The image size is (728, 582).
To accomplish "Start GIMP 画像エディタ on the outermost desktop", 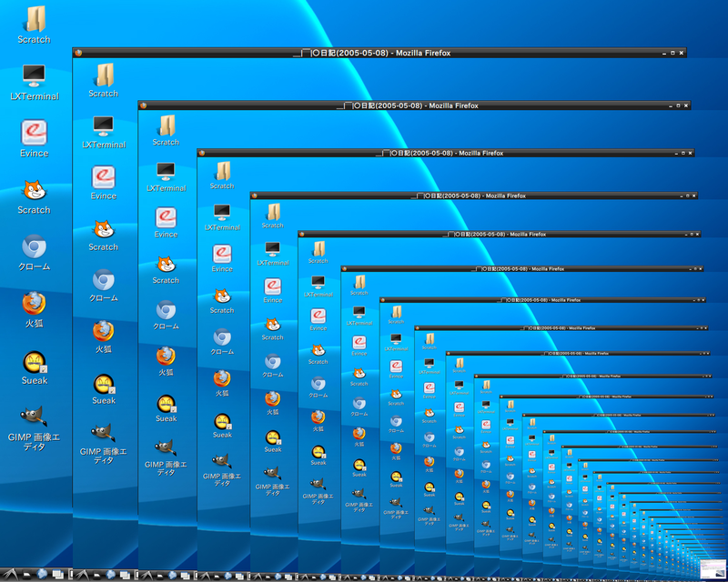I will (33, 416).
